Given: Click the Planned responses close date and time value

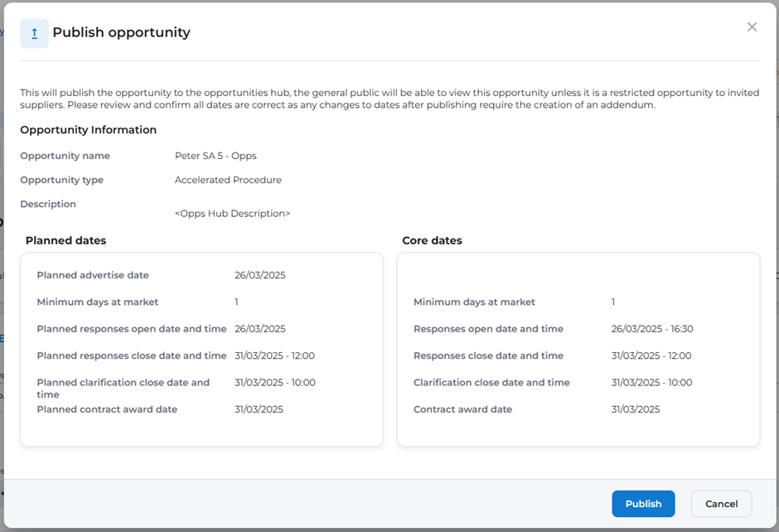Looking at the screenshot, I should (x=274, y=355).
